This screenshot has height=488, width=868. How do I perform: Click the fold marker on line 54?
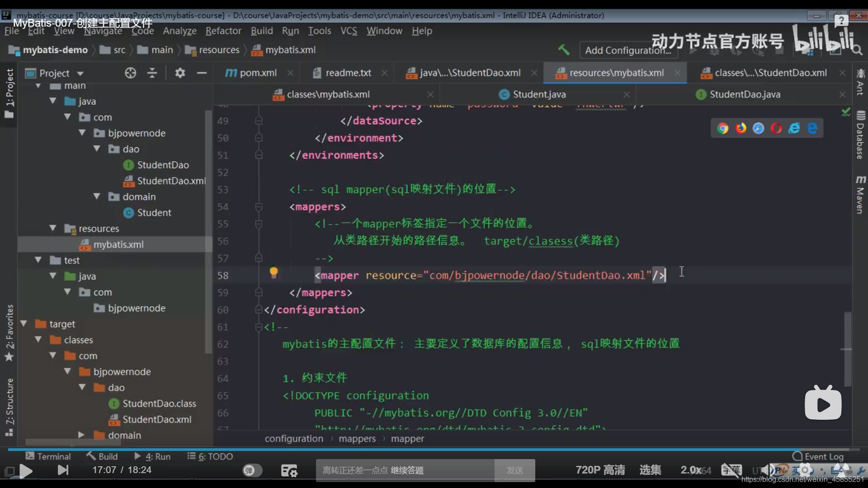tap(259, 207)
